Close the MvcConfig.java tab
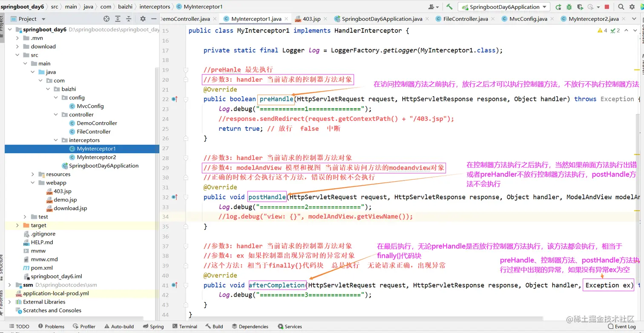The image size is (644, 333). pos(553,19)
